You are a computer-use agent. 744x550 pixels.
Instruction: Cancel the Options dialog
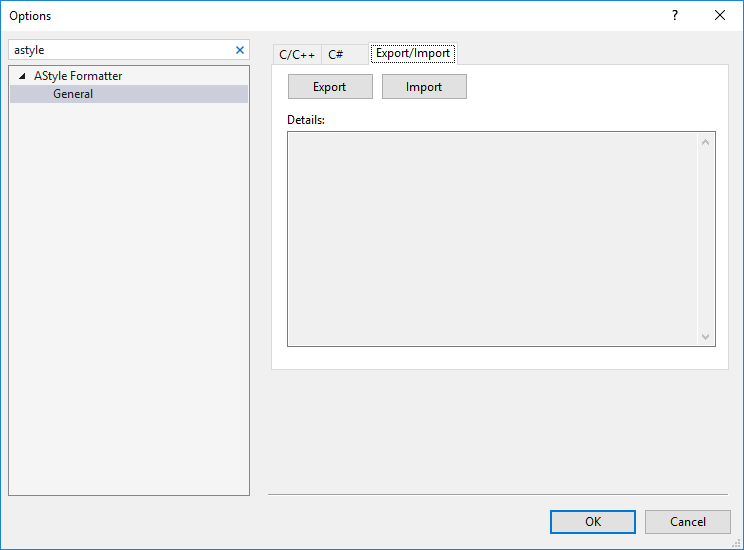(687, 521)
